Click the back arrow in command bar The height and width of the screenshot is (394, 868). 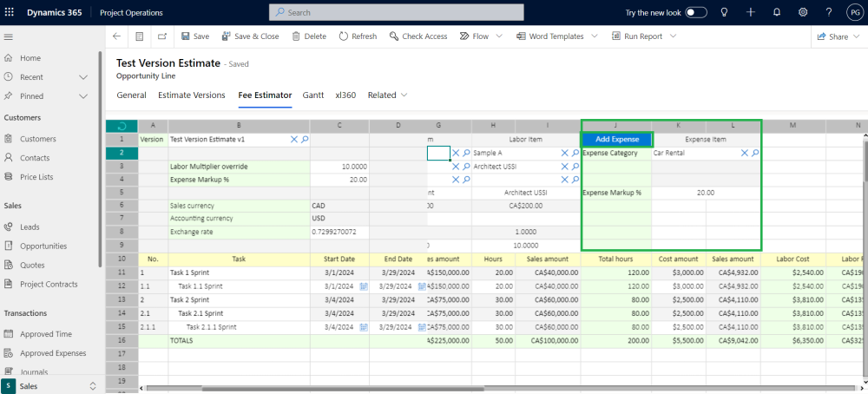(116, 36)
